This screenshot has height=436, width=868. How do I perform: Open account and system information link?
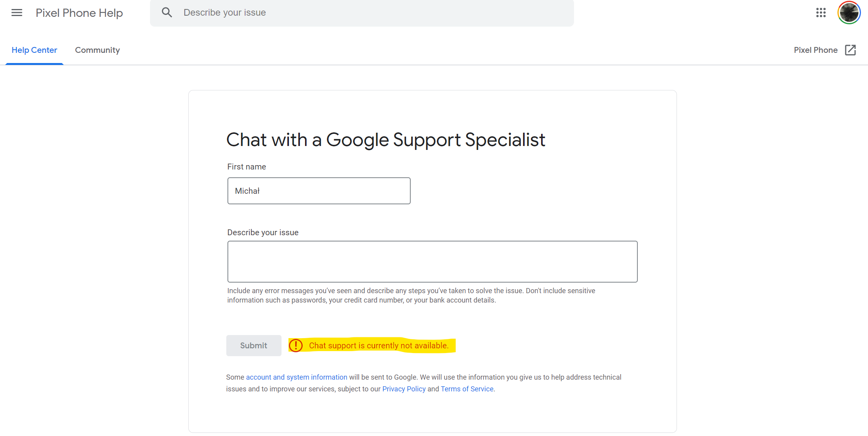point(296,377)
